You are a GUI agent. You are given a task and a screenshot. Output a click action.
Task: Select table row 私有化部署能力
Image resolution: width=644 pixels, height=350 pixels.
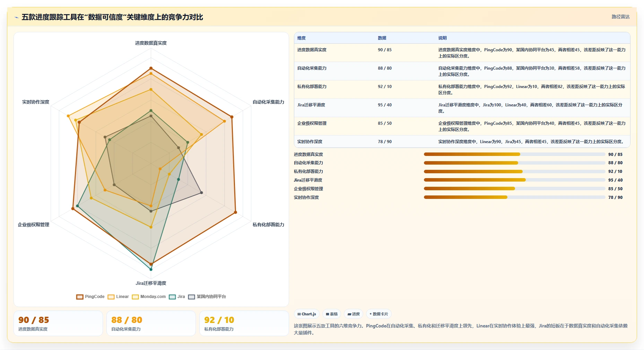pos(462,89)
